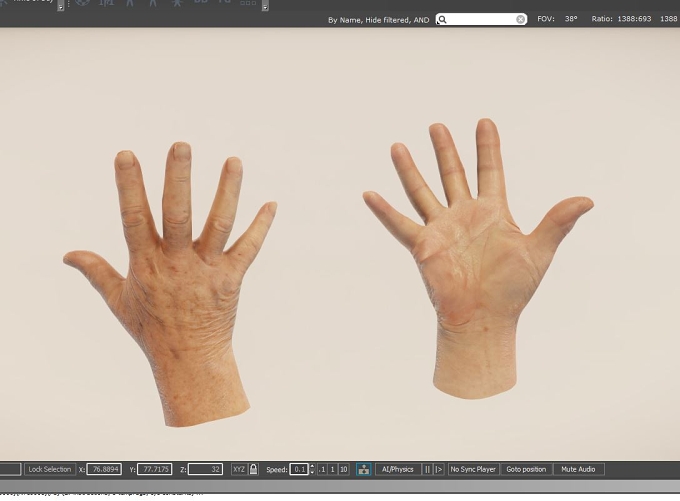The width and height of the screenshot is (680, 501).
Task: Click the XYZ lock padlock icon
Action: click(254, 469)
